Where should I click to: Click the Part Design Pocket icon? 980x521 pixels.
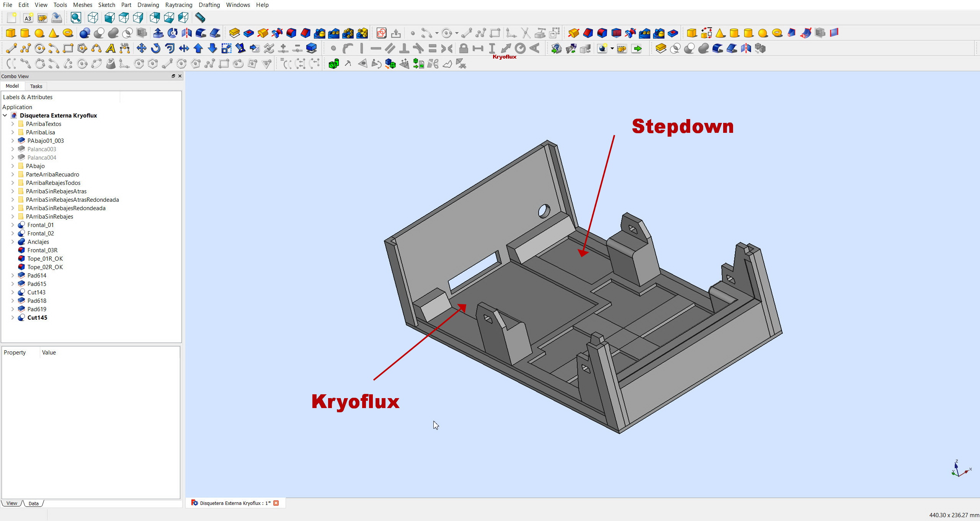248,33
